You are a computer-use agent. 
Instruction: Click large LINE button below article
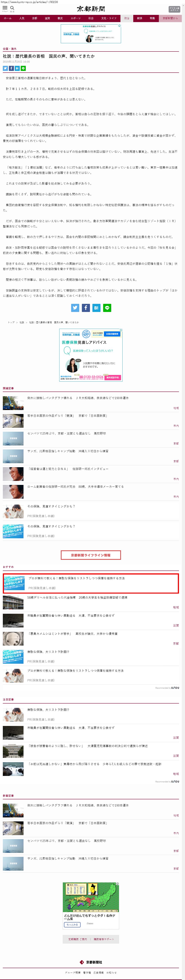107,308
